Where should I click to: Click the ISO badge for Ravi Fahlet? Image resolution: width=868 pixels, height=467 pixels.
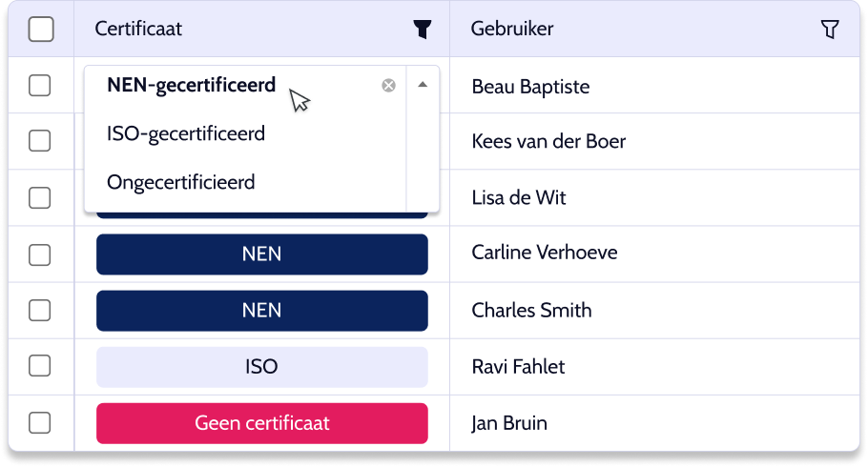tap(261, 367)
